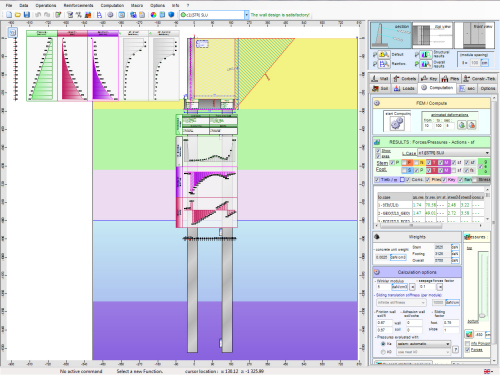Switch to the Soil tab
This screenshot has height=375, width=500.
380,88
